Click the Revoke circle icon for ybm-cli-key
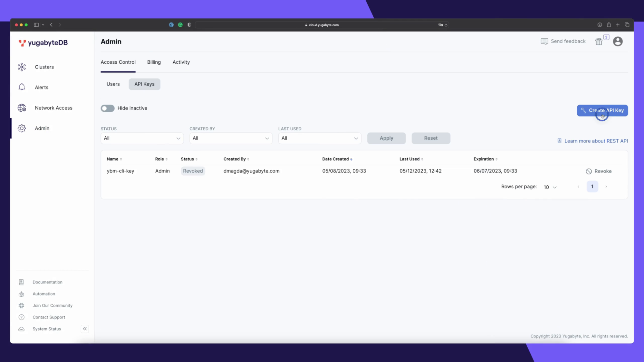Screen dimensions: 644x362 click(x=589, y=172)
